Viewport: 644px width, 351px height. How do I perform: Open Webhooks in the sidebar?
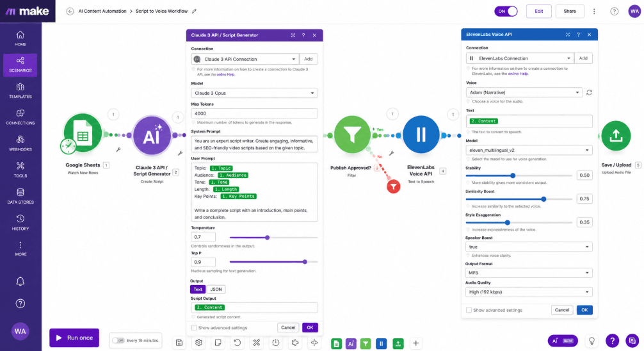click(x=20, y=144)
